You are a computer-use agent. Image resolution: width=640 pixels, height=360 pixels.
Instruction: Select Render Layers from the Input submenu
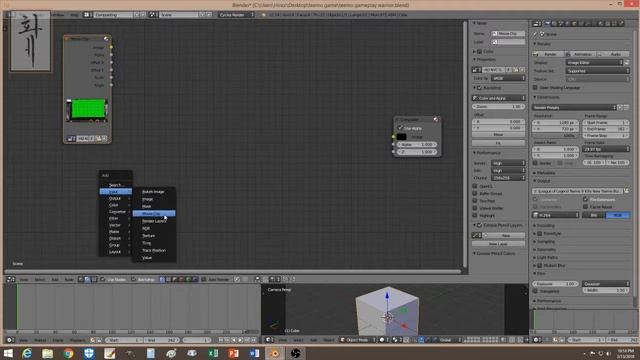(154, 221)
